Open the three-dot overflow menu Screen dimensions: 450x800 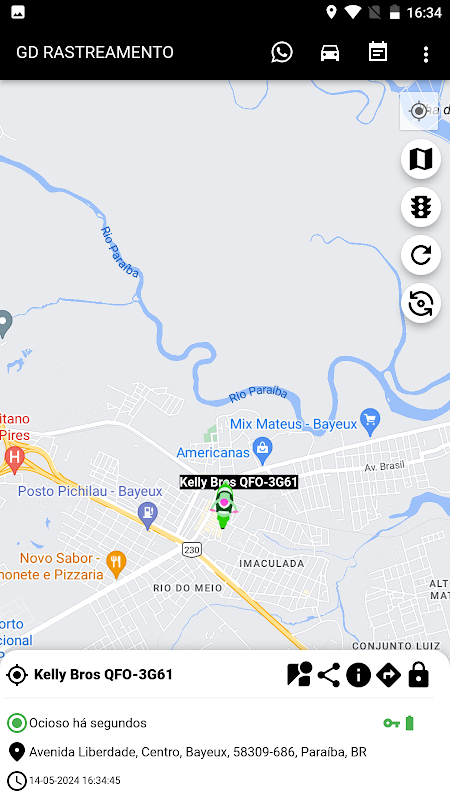tap(426, 54)
